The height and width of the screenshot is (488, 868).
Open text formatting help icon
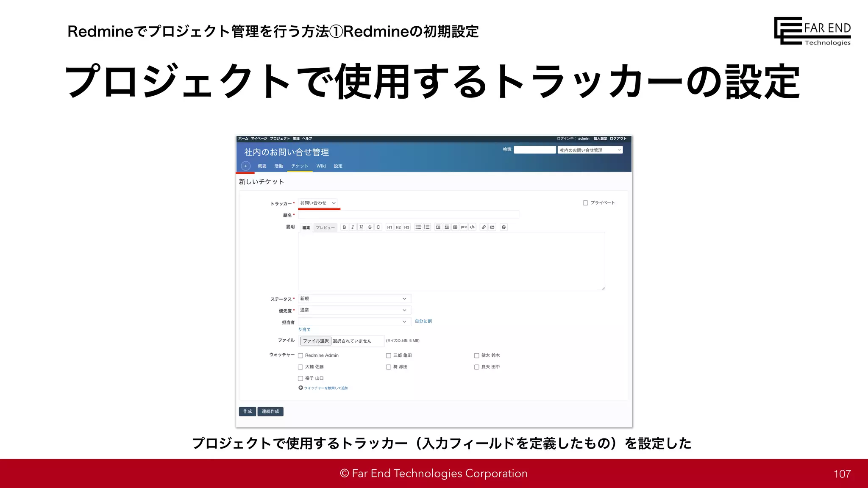(504, 227)
